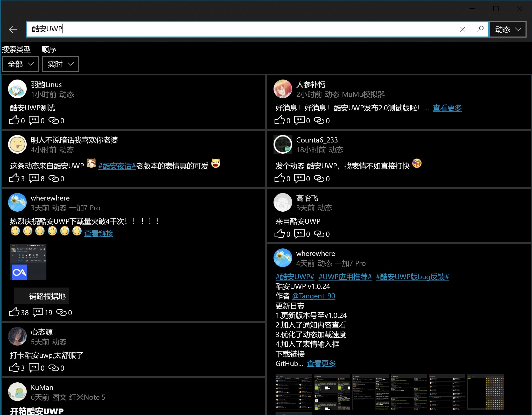Image resolution: width=532 pixels, height=415 pixels.
Task: Open comments on 高怡飞's post
Action: coord(299,234)
